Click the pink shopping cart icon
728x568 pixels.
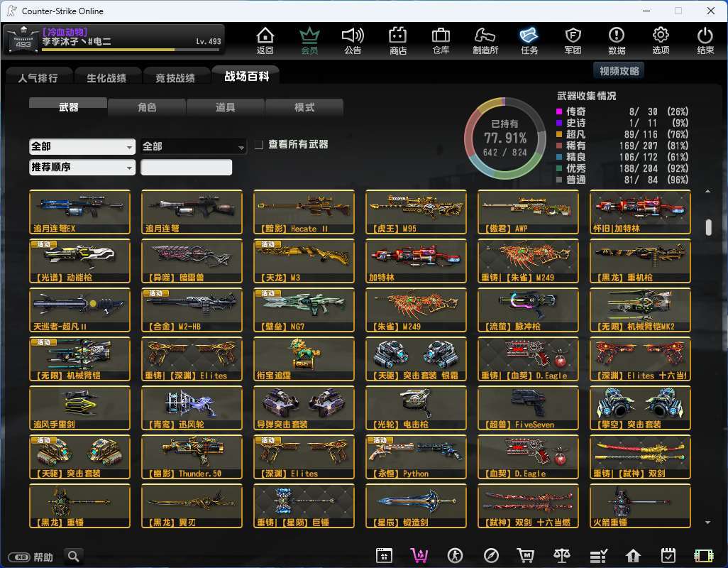tap(419, 555)
